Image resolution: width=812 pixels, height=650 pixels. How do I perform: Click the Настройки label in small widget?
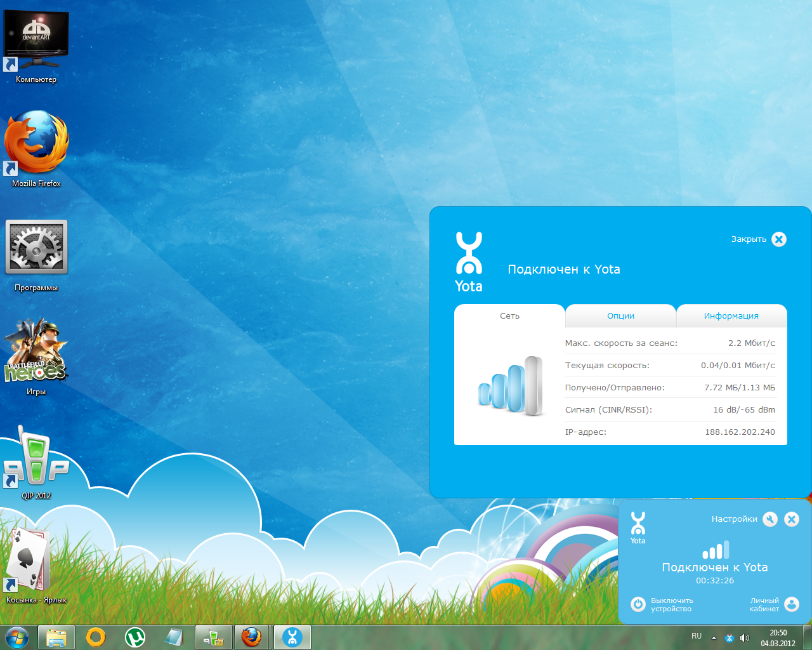734,519
